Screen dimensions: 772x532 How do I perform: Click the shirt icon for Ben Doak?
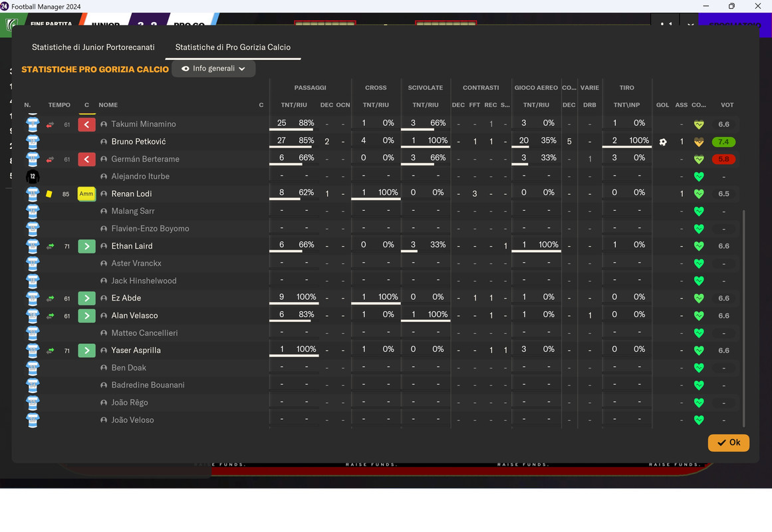[x=33, y=368]
